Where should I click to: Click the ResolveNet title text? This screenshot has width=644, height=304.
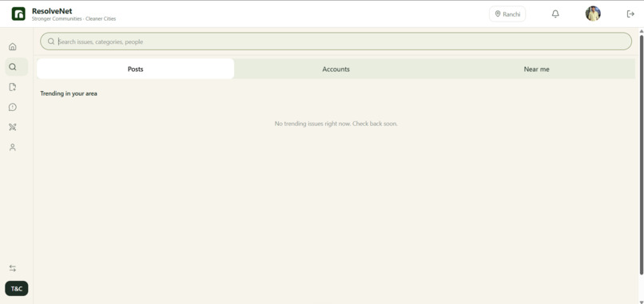click(x=52, y=11)
